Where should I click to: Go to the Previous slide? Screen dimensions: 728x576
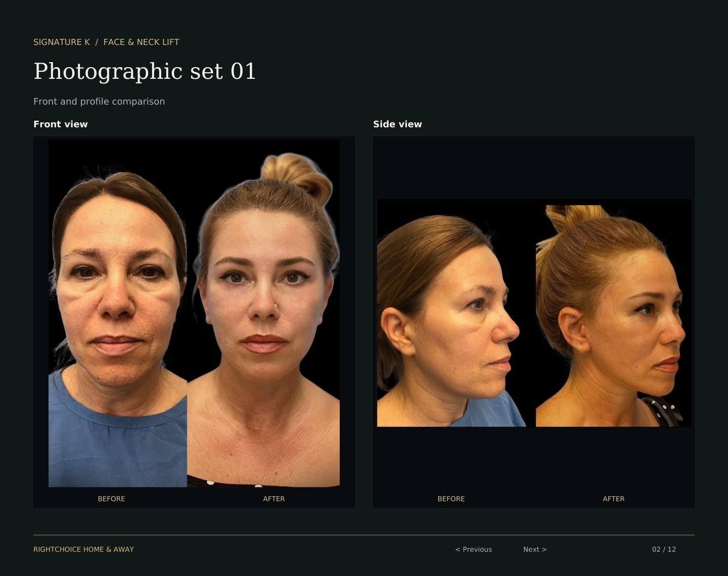point(473,549)
